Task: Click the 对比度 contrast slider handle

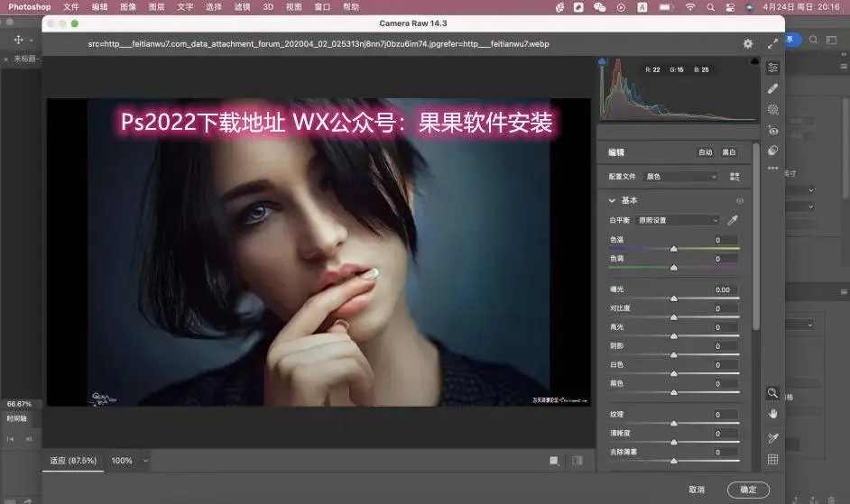Action: [x=674, y=317]
